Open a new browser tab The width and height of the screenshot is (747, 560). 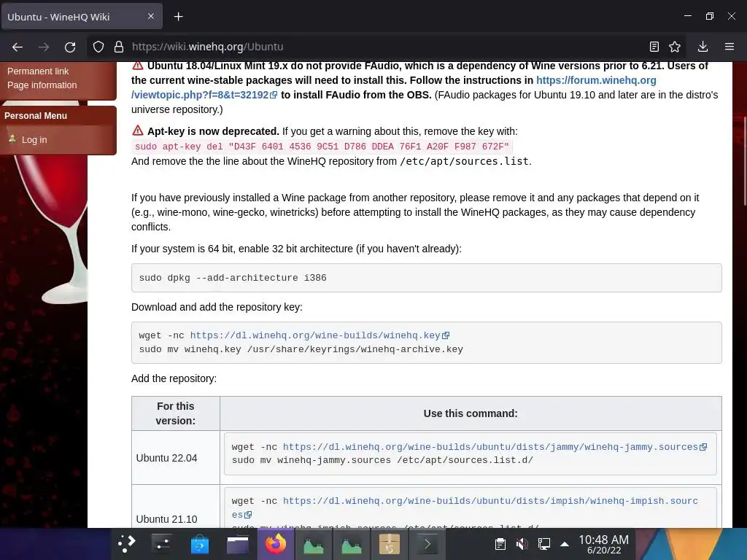point(178,17)
